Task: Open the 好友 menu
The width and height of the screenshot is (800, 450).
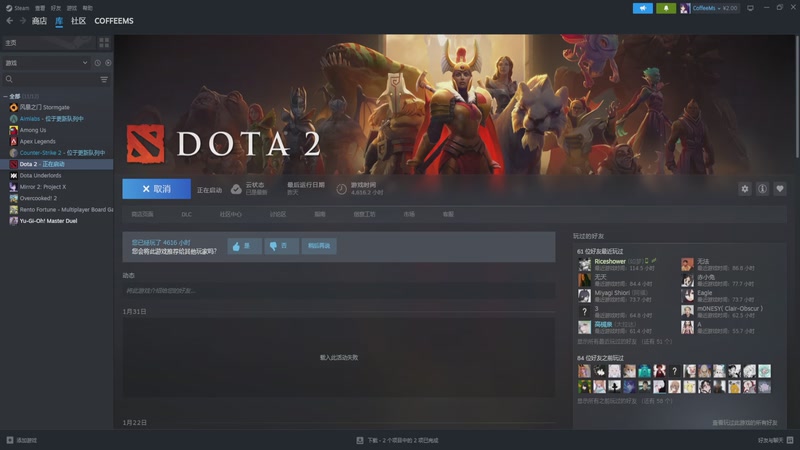Action: point(56,8)
